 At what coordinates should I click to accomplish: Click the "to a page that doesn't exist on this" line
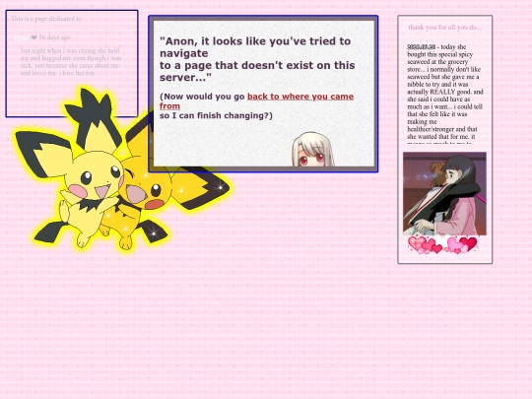tap(257, 65)
